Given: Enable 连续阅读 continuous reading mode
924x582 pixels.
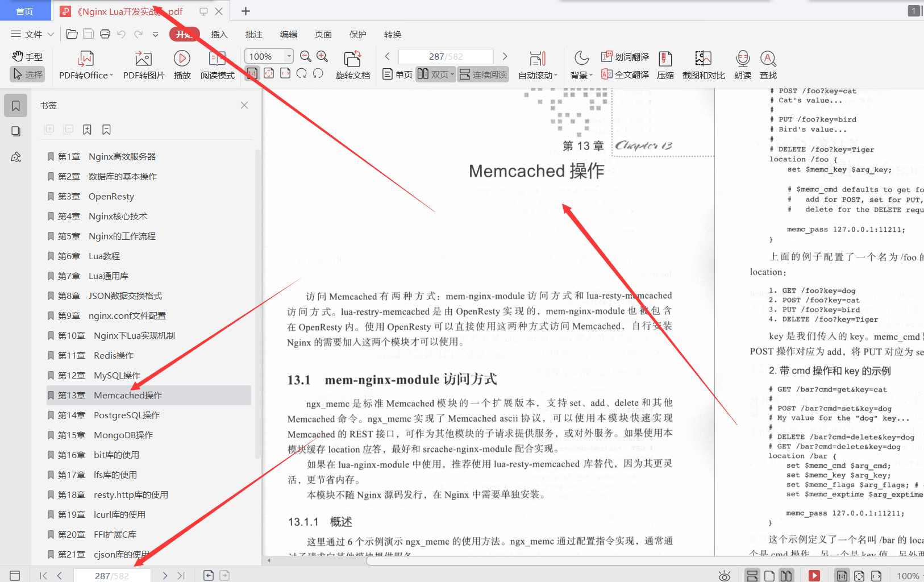Looking at the screenshot, I should tap(482, 74).
